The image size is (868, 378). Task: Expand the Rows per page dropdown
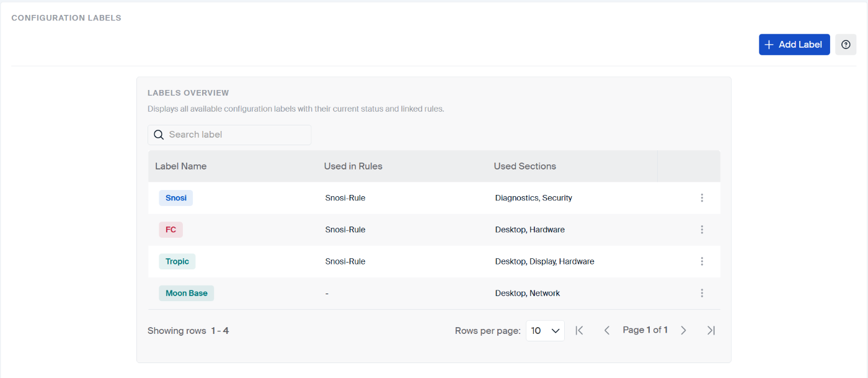(545, 331)
